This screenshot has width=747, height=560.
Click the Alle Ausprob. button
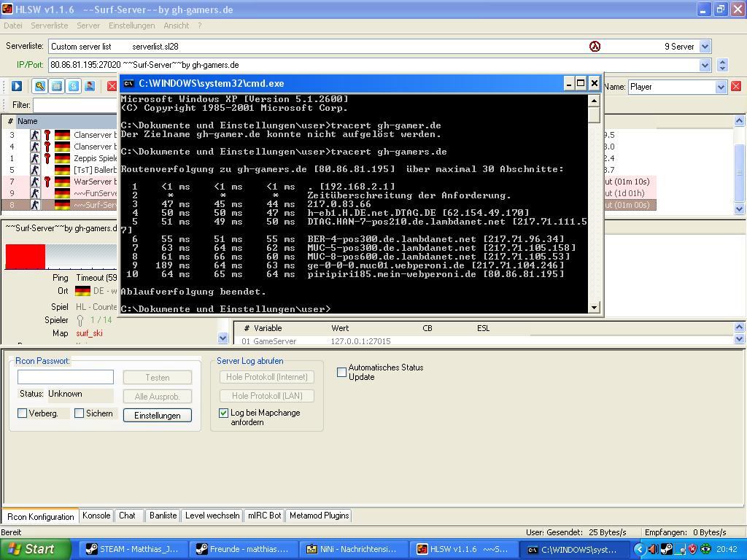158,396
